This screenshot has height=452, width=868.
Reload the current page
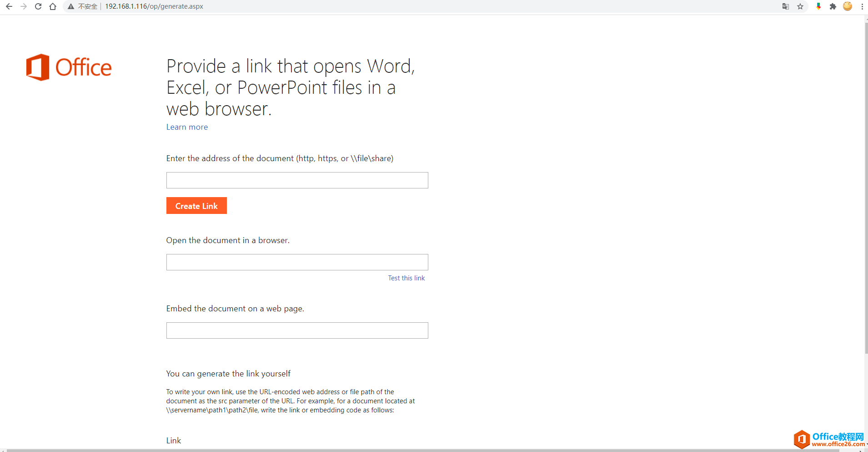[x=38, y=6]
